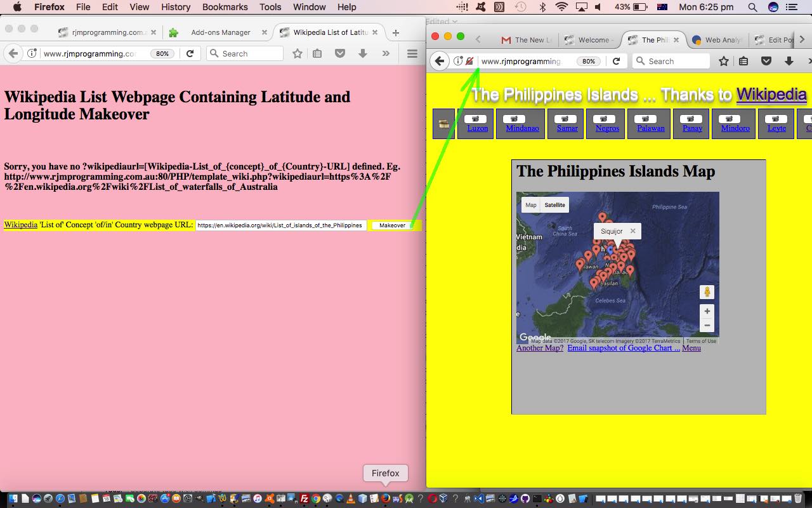Open Downloads arrow in left Firefox window
Screen dimensions: 812x508
[x=363, y=53]
